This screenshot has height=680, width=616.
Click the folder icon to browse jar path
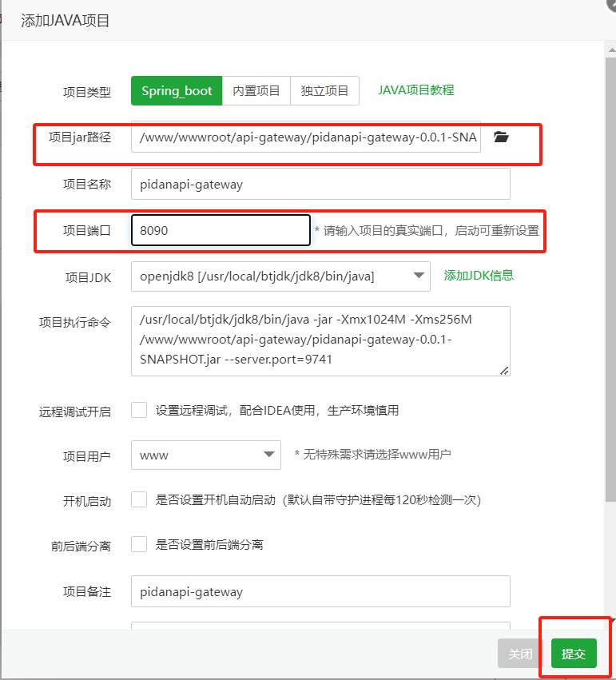coord(501,137)
